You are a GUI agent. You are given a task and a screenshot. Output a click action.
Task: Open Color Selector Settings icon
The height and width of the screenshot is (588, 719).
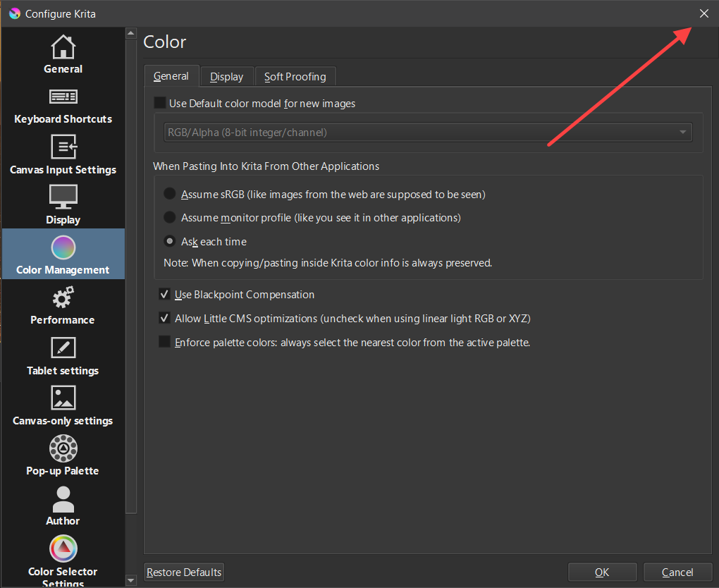(x=63, y=549)
